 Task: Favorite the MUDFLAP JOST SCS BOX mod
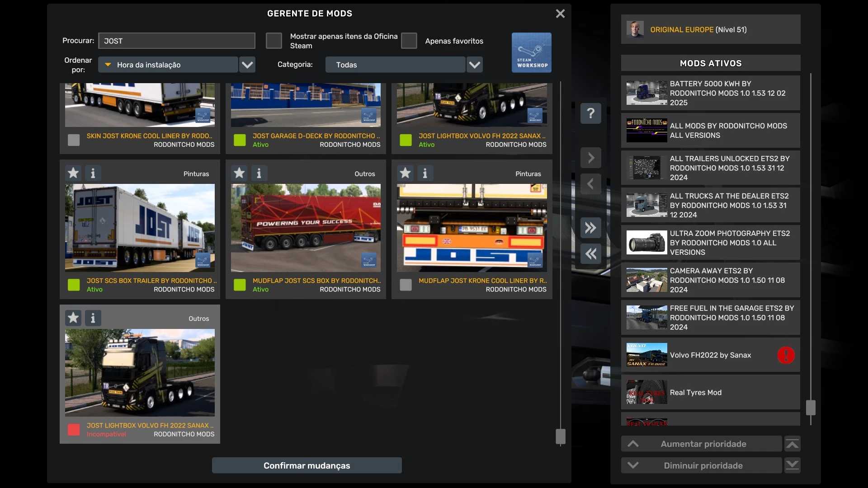coord(239,173)
